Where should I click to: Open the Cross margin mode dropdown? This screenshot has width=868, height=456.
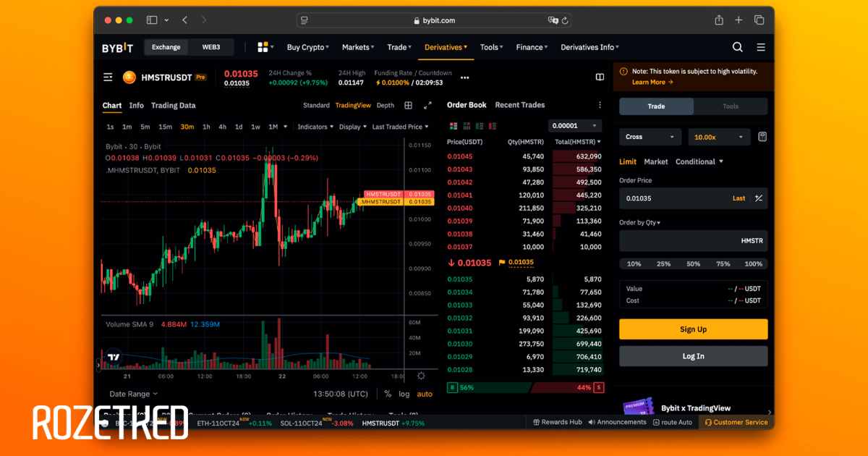pyautogui.click(x=650, y=137)
